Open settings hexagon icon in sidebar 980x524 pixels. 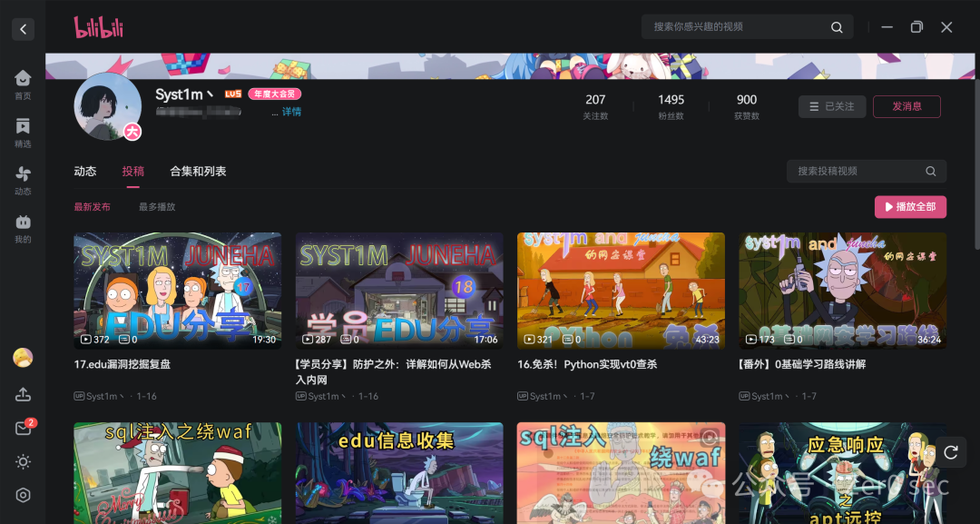pos(23,495)
